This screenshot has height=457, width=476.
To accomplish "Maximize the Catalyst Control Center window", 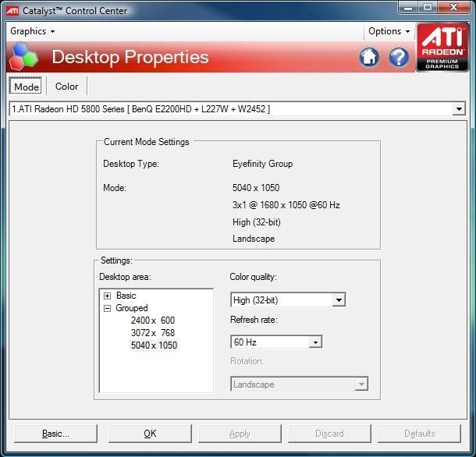I will [x=428, y=7].
